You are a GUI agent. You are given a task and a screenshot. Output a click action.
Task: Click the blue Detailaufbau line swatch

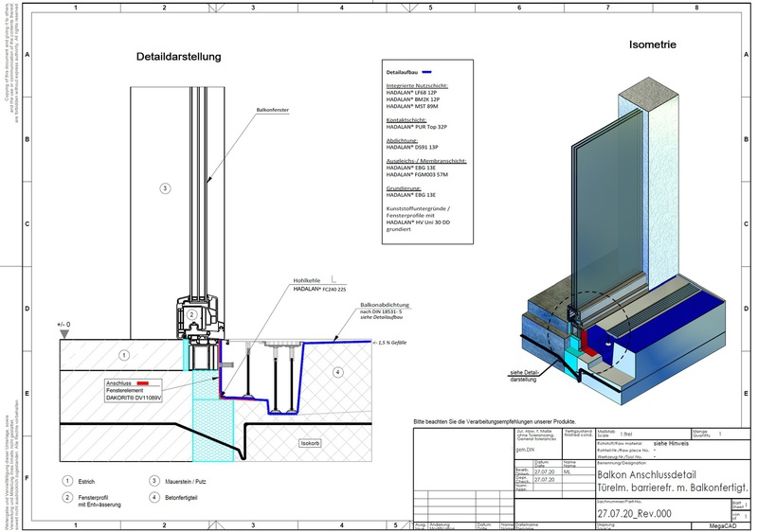tap(427, 72)
